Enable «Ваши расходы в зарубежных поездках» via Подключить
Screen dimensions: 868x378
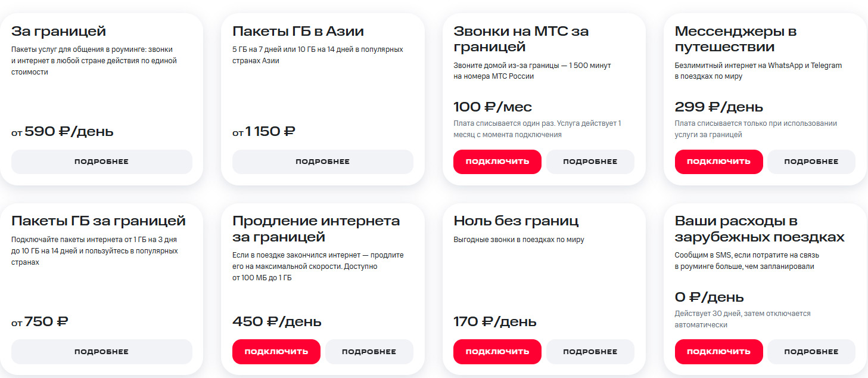click(x=718, y=352)
